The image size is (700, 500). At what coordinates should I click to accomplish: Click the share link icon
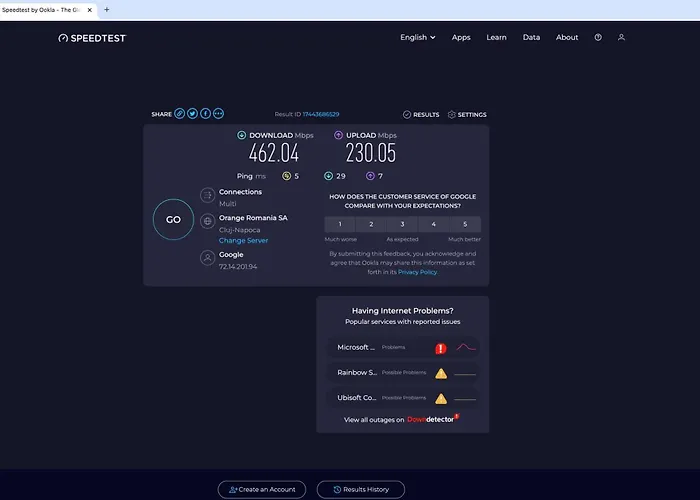pyautogui.click(x=180, y=114)
